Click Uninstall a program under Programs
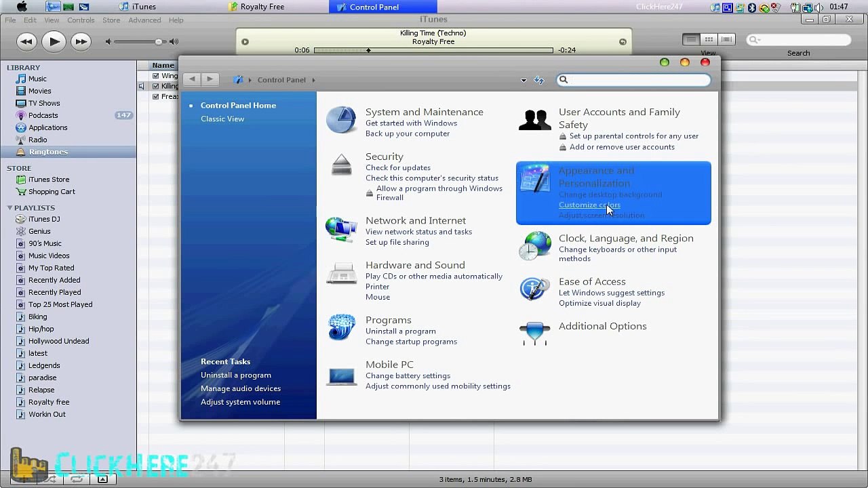The width and height of the screenshot is (868, 488). [401, 331]
